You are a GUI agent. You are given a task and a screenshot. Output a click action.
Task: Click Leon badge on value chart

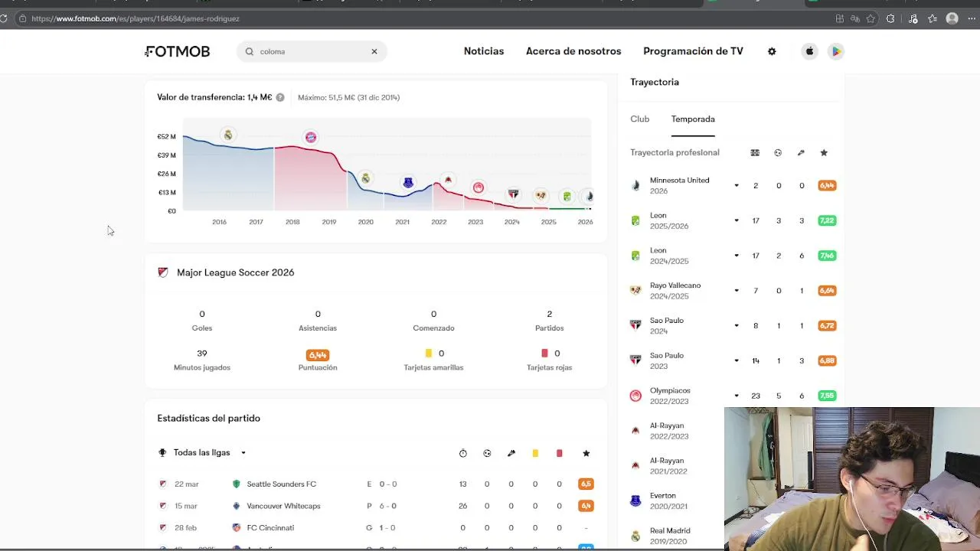[x=567, y=197]
